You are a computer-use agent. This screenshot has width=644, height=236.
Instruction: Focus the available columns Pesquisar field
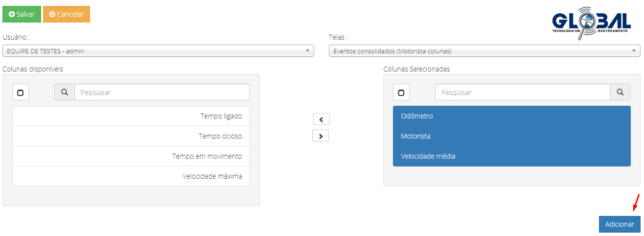coord(161,92)
